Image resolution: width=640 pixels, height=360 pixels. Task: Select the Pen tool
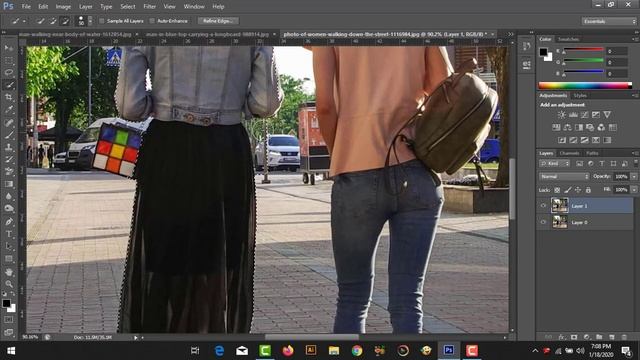(x=9, y=222)
